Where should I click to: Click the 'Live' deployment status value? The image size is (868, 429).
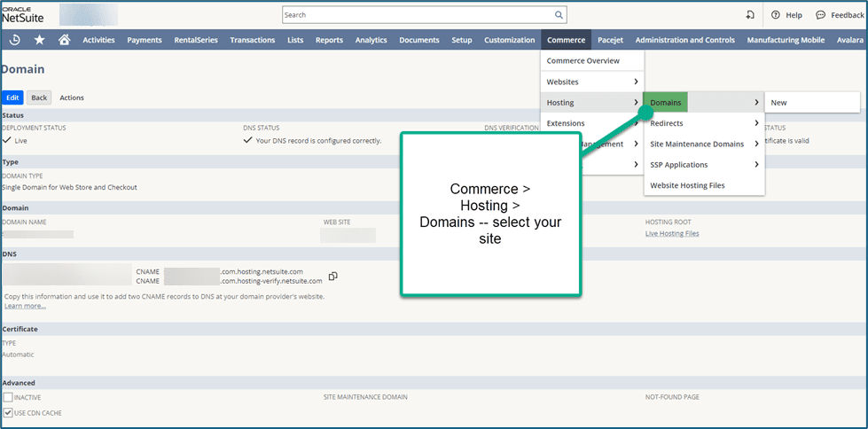[20, 141]
